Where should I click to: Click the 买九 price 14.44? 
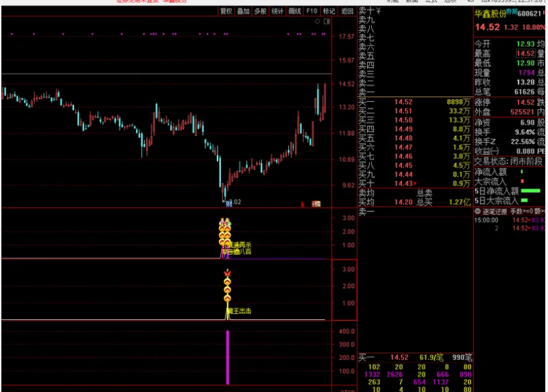point(403,175)
